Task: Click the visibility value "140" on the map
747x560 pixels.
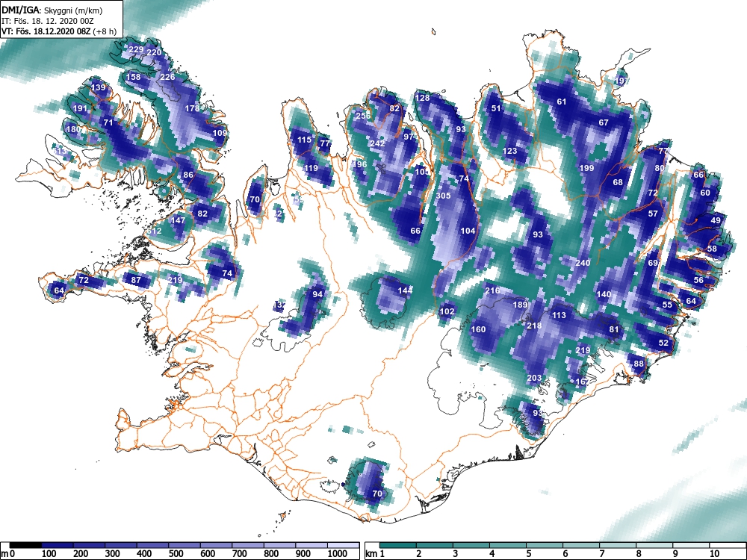Action: [604, 294]
